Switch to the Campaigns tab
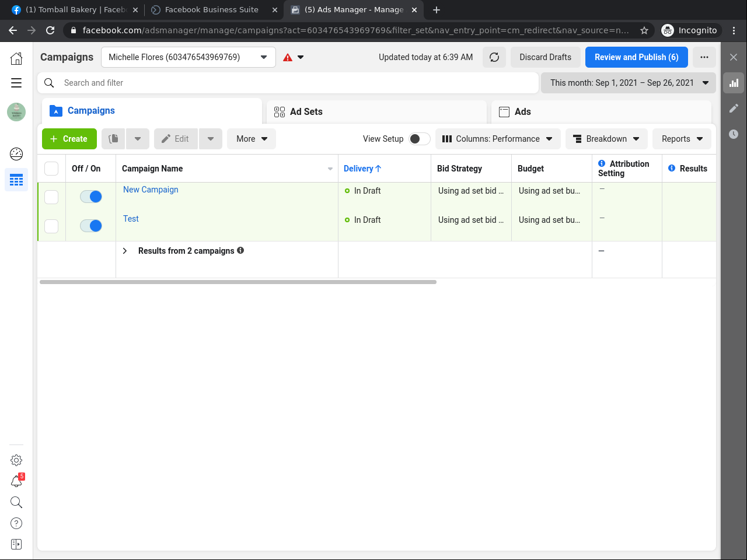This screenshot has height=560, width=747. [x=152, y=111]
